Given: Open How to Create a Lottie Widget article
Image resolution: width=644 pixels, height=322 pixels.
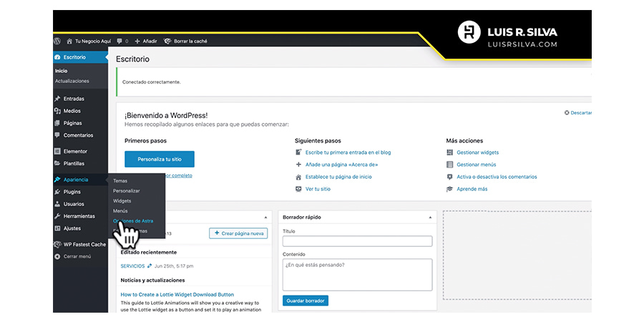Looking at the screenshot, I should click(177, 295).
